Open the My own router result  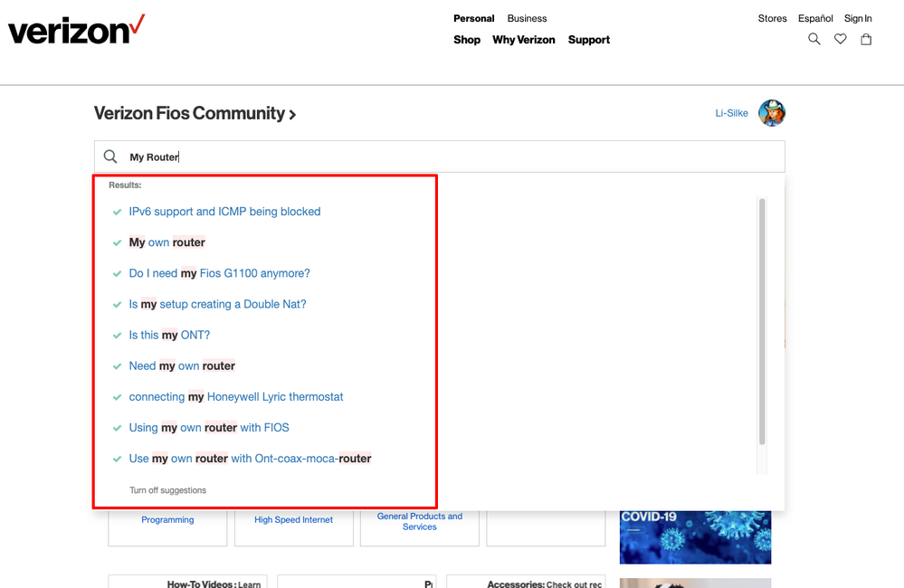tap(167, 242)
